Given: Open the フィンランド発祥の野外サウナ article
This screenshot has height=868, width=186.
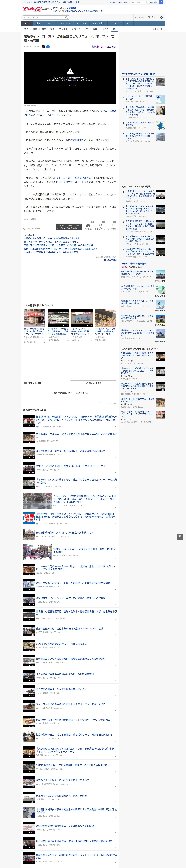Looking at the screenshot, I should [x=71, y=704].
